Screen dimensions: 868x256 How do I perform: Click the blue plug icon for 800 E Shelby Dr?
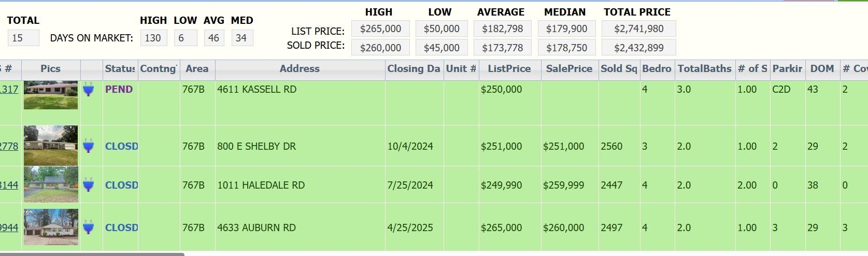(89, 146)
